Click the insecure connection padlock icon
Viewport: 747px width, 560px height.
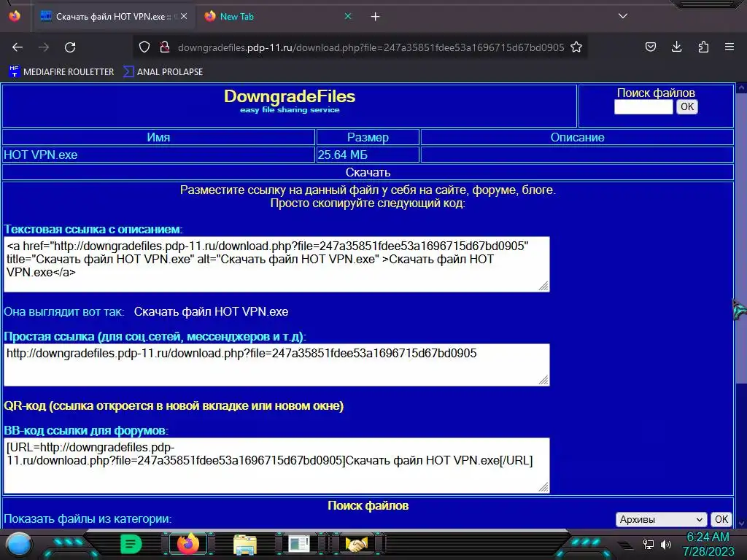165,47
